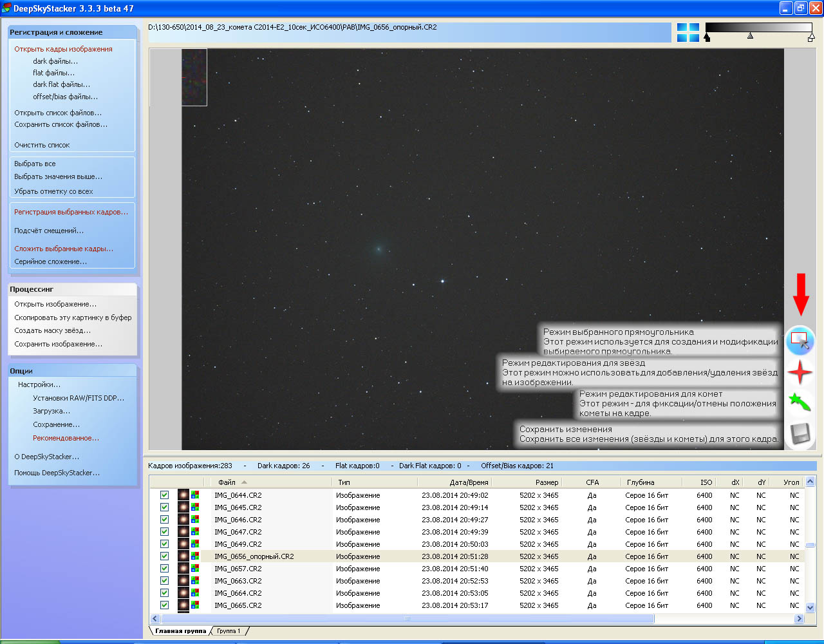Viewport: 824px width, 644px height.
Task: Switch to the Главная группа tab
Action: pyautogui.click(x=180, y=631)
